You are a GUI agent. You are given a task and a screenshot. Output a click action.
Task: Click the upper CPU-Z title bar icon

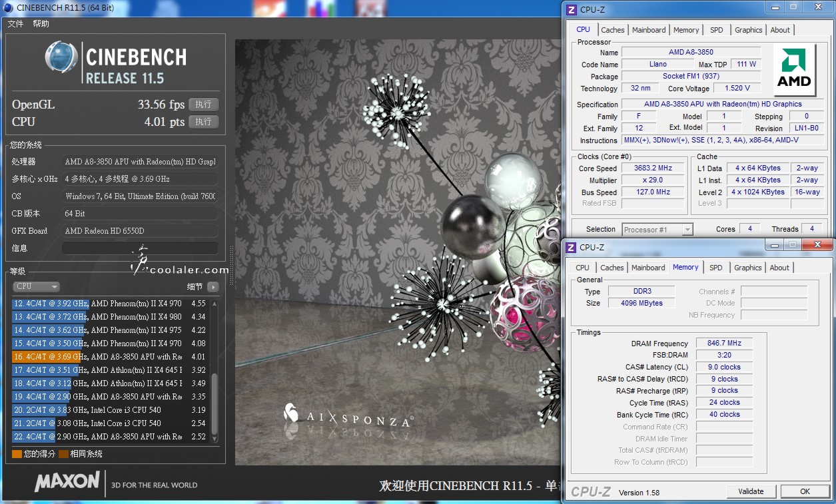[x=571, y=9]
